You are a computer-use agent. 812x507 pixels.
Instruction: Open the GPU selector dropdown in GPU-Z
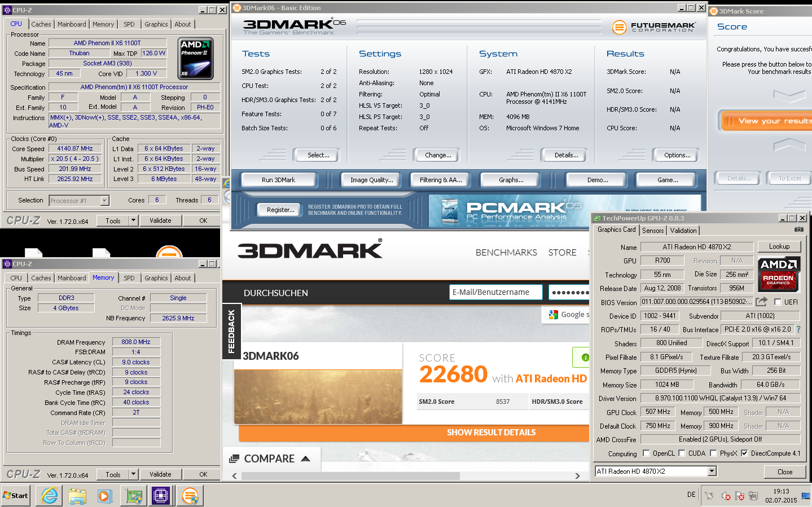712,471
